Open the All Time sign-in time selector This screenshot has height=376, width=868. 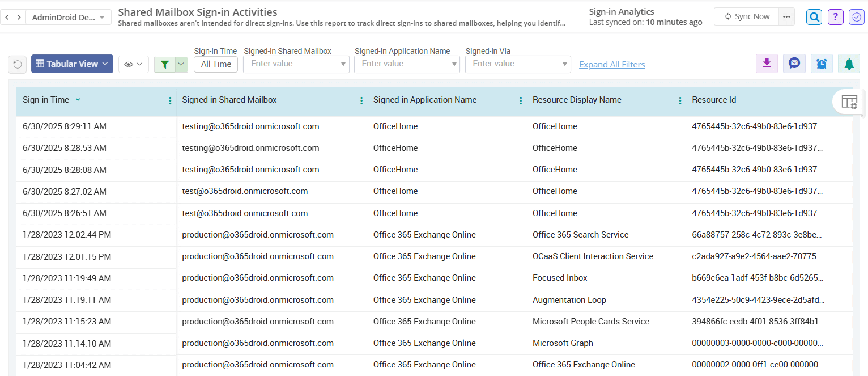pos(215,64)
